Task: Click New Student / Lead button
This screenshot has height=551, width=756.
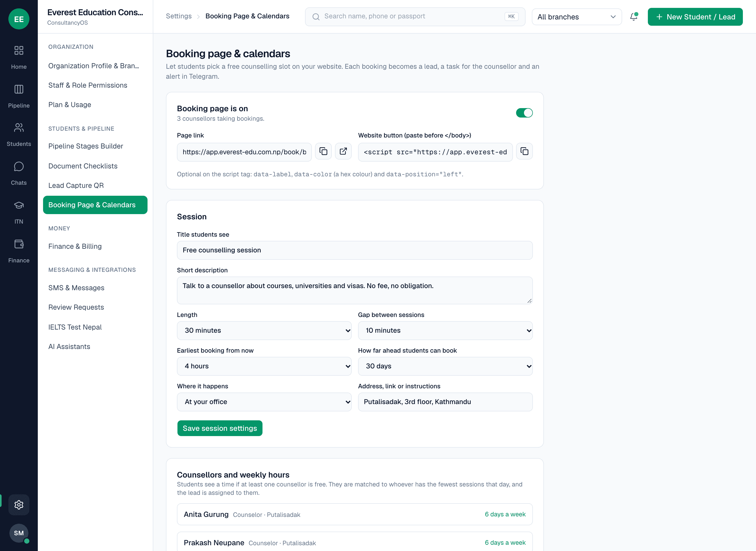Action: pyautogui.click(x=695, y=17)
